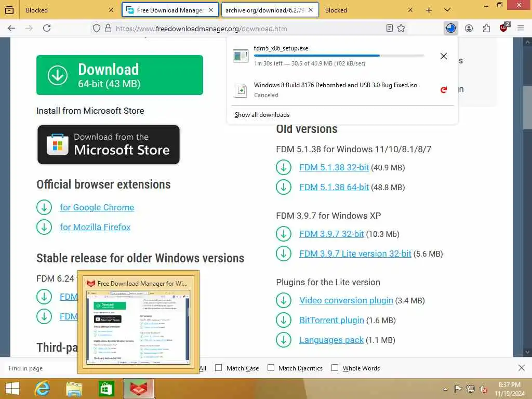Show hidden tray icons arrow
The width and height of the screenshot is (532, 399).
(x=445, y=389)
